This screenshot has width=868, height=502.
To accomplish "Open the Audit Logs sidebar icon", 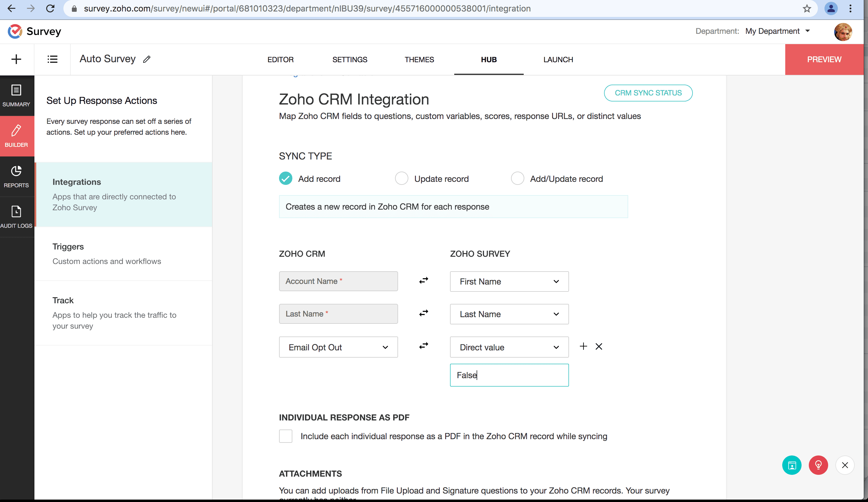I will [16, 217].
